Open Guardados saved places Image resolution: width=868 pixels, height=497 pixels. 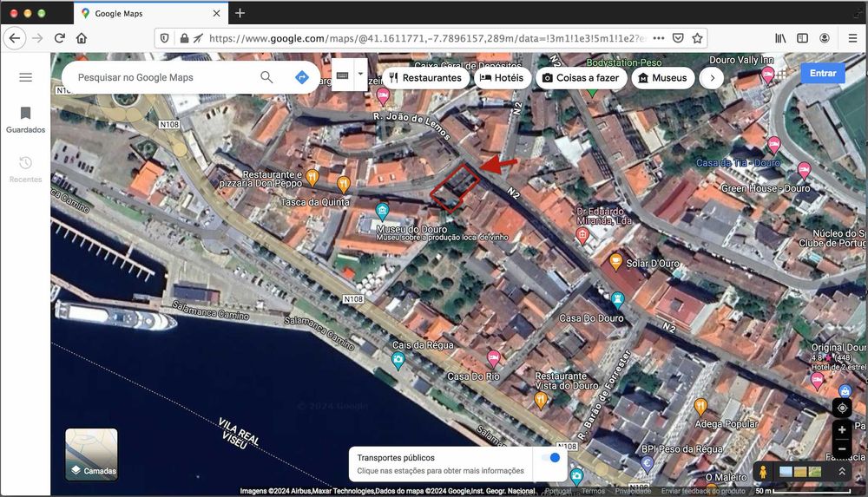[25, 120]
